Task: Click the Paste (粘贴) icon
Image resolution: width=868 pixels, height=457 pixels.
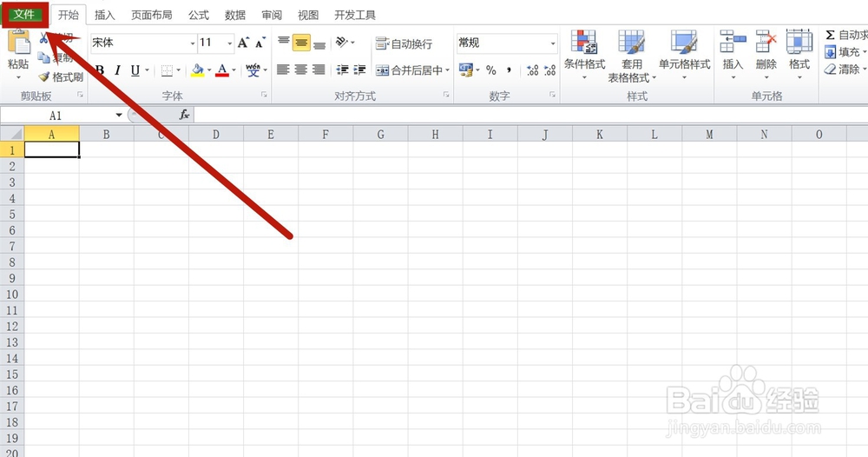Action: click(x=18, y=42)
